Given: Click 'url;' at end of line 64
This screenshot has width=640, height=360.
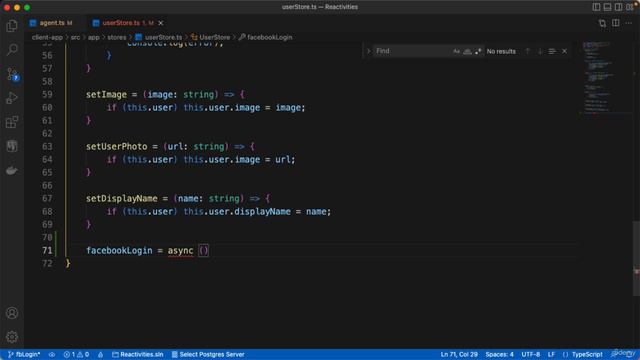Looking at the screenshot, I should [285, 160].
